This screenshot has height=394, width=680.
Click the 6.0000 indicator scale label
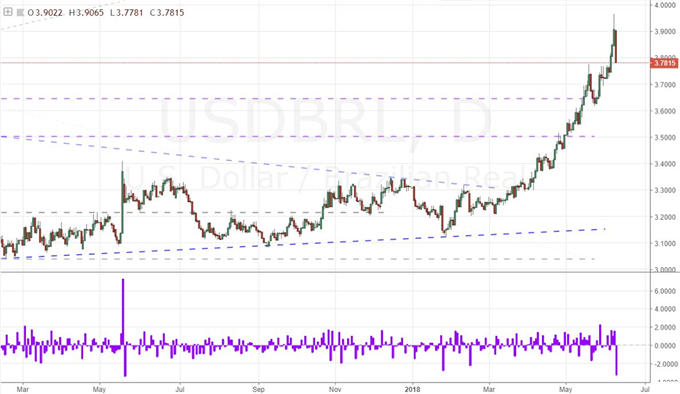coord(665,291)
